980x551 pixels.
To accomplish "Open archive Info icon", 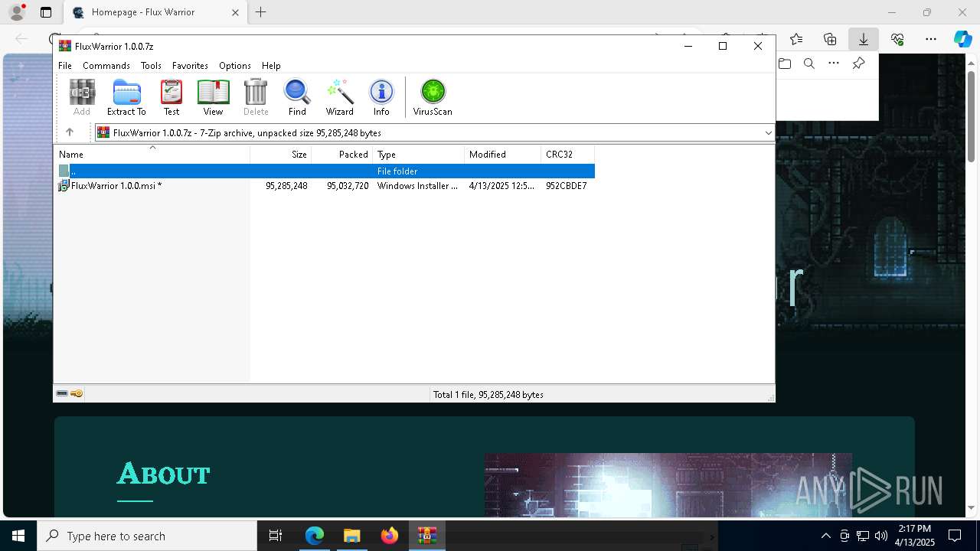I will (x=381, y=97).
